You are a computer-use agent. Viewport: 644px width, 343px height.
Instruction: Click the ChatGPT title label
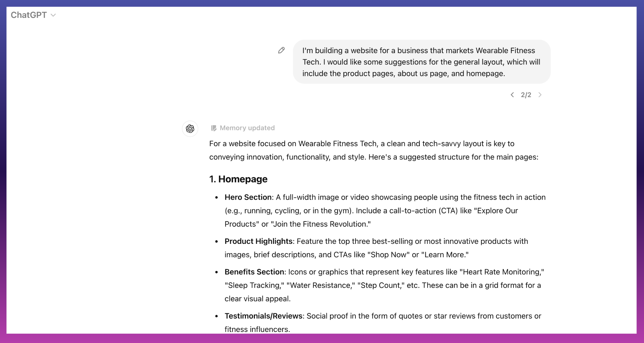coord(29,15)
